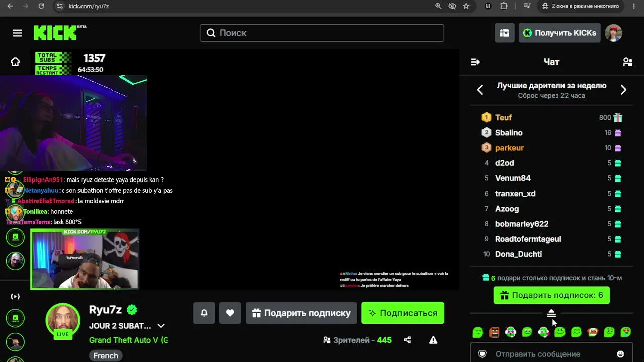Bookmark this page with the star icon

(466, 6)
